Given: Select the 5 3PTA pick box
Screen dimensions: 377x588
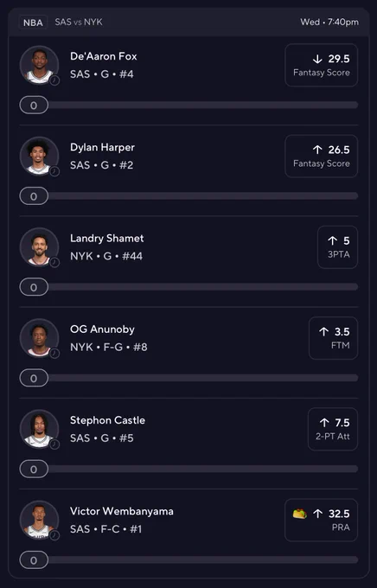Looking at the screenshot, I should pyautogui.click(x=337, y=247).
